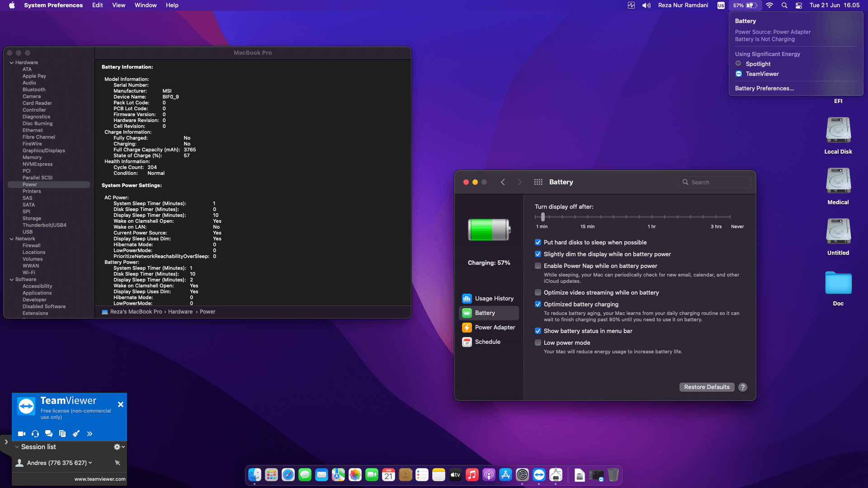
Task: Open Doc folder on desktop
Action: tap(838, 288)
